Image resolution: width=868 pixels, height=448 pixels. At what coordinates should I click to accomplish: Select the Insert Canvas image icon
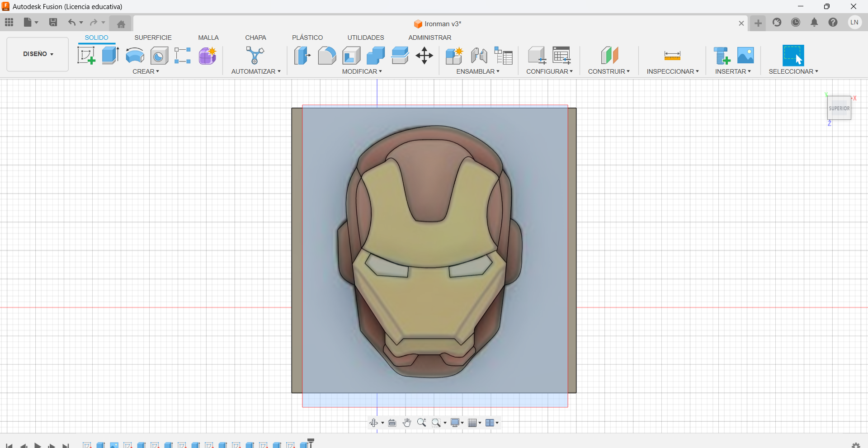745,56
